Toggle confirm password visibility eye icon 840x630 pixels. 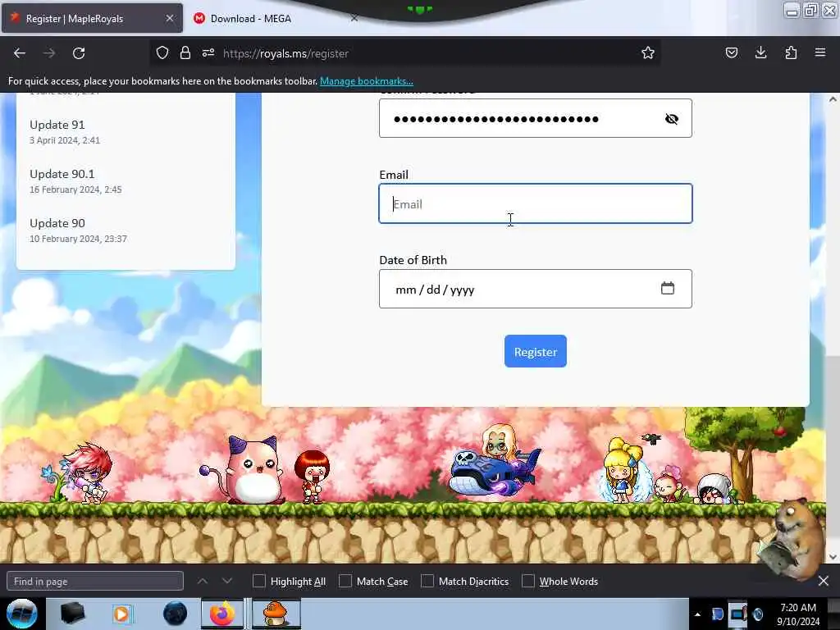[x=671, y=119]
